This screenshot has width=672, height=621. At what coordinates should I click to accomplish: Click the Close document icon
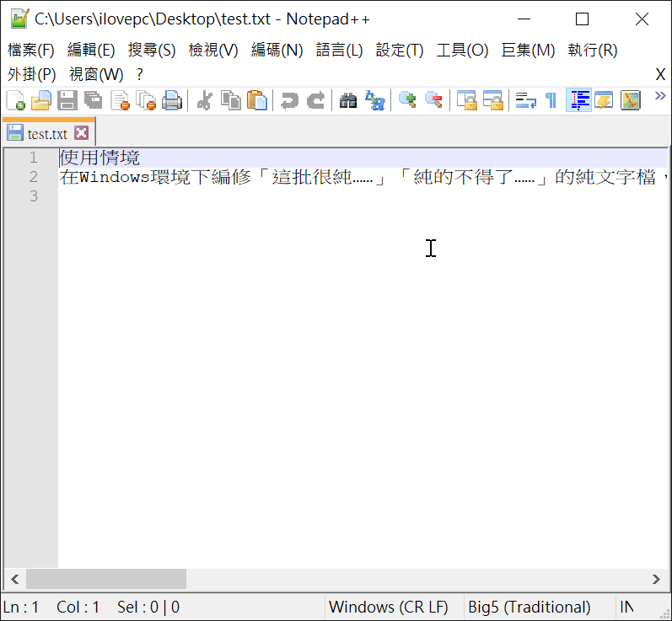tap(120, 100)
